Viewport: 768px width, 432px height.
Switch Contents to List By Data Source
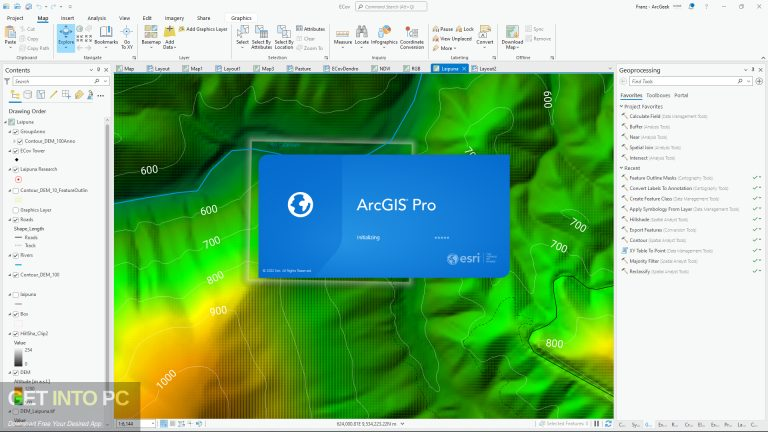28,95
